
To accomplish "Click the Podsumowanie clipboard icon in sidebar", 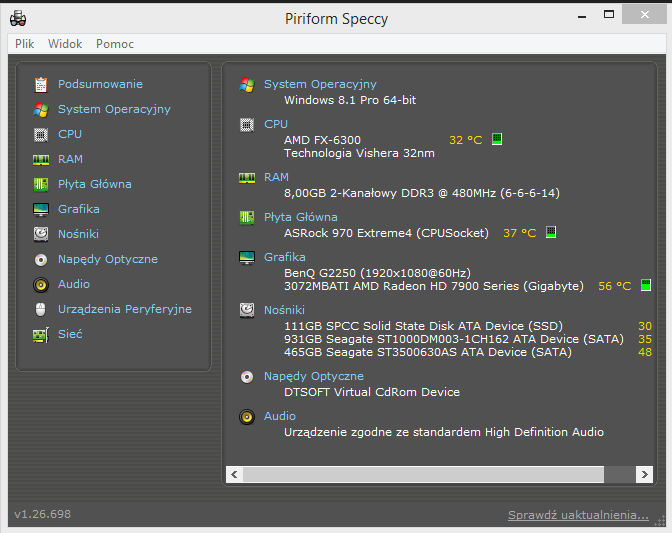I will coord(41,84).
